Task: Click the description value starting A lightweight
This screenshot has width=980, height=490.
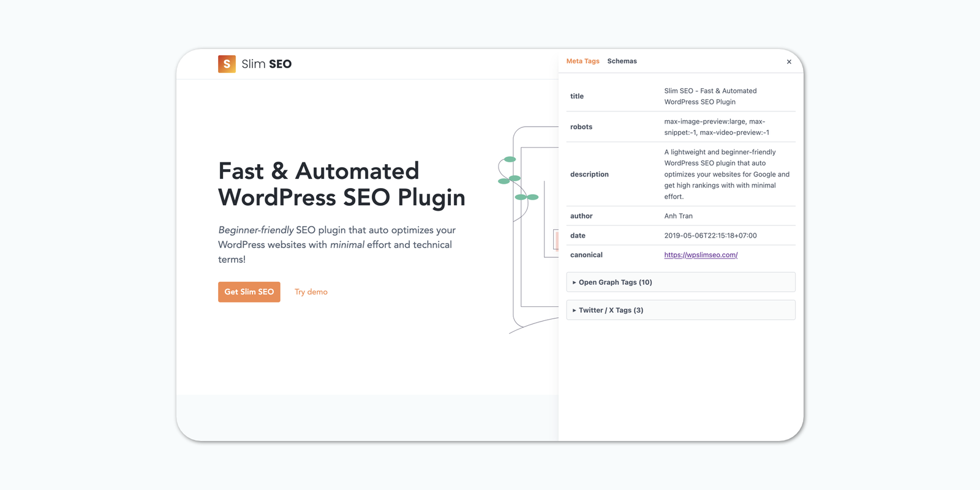Action: click(727, 175)
